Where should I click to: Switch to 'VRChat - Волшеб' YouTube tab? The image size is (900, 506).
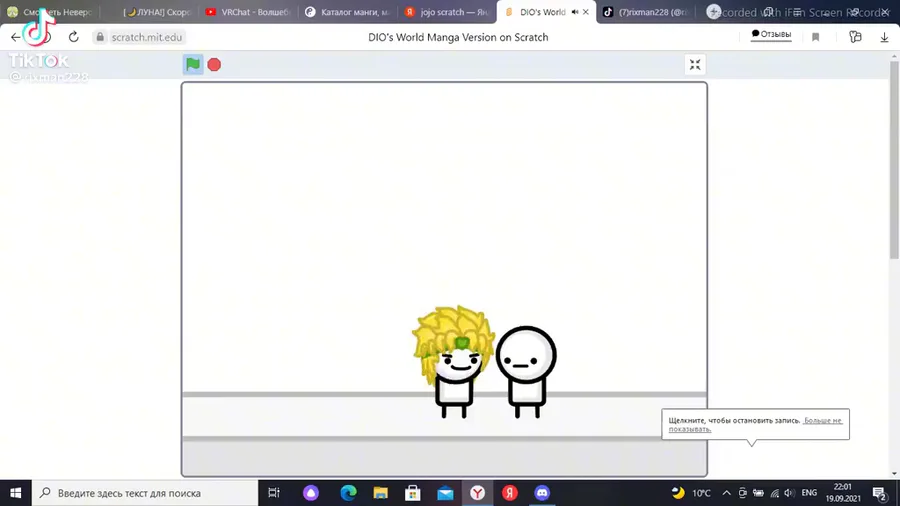click(x=248, y=12)
